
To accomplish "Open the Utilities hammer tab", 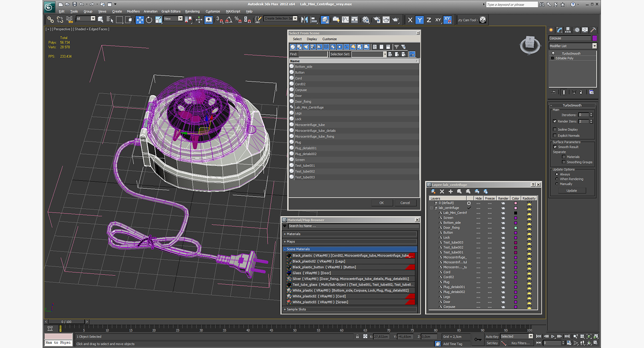I will point(594,30).
